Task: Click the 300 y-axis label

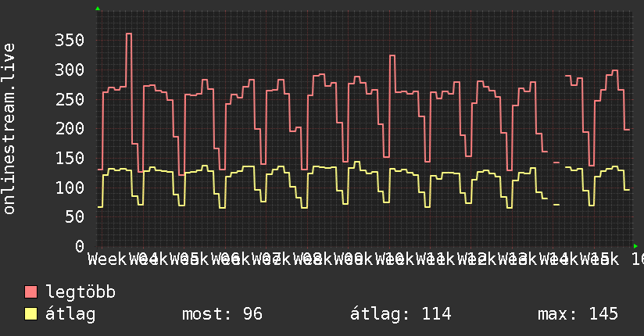Action: 70,70
